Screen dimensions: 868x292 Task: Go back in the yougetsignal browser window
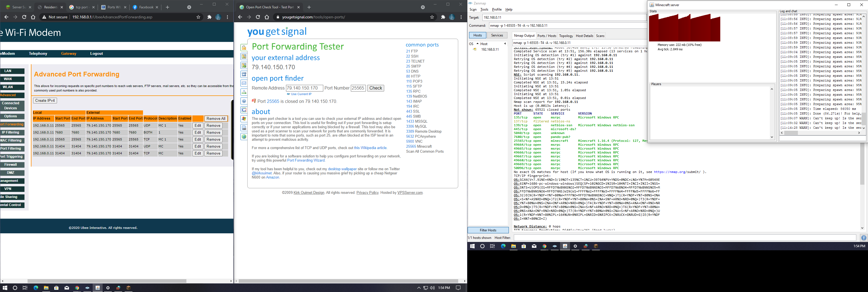tap(240, 17)
